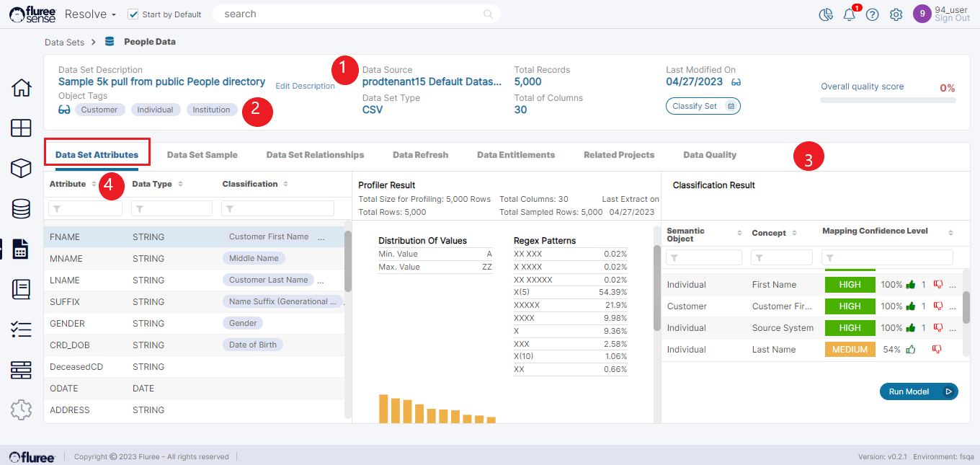Expand the Resolve dropdown menu
Viewport: 980px width, 465px height.
pos(90,14)
